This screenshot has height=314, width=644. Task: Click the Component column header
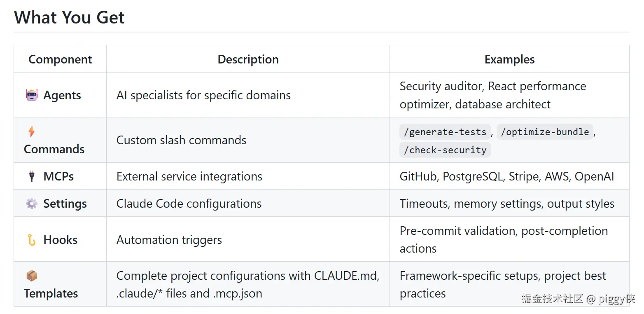[60, 59]
